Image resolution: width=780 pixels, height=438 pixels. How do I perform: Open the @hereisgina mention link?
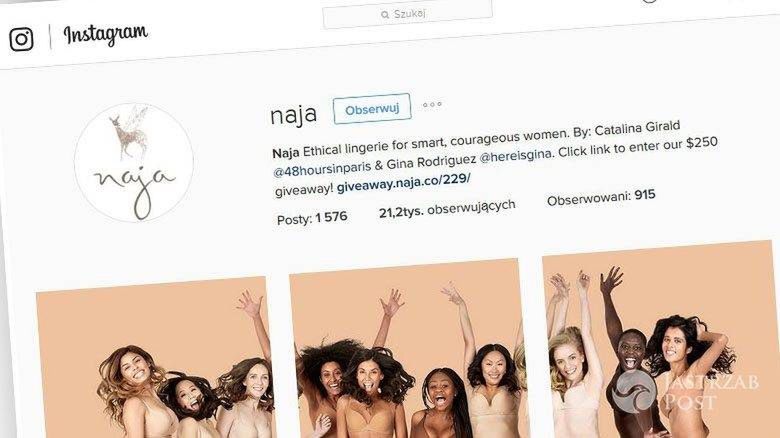pyautogui.click(x=515, y=157)
